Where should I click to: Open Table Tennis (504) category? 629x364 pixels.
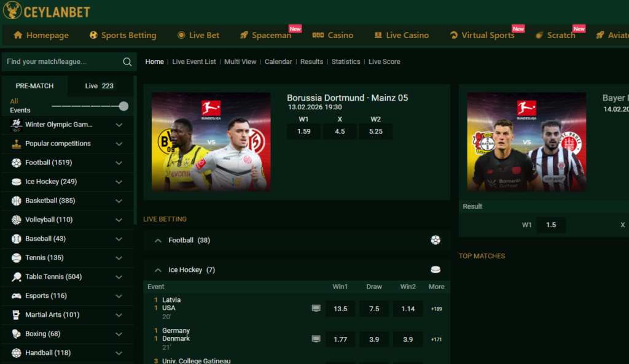click(x=68, y=277)
